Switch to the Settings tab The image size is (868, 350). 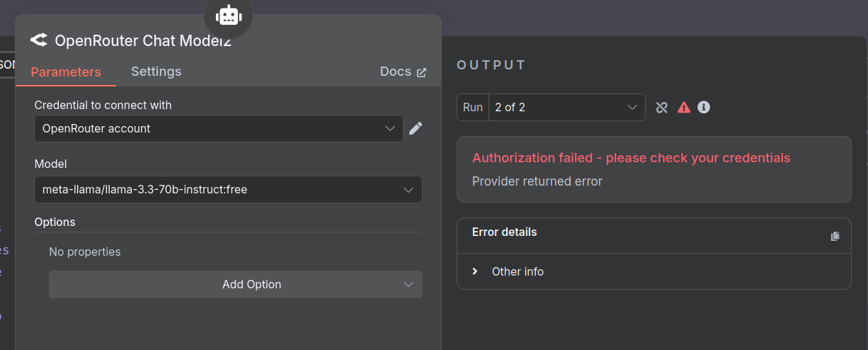point(156,72)
